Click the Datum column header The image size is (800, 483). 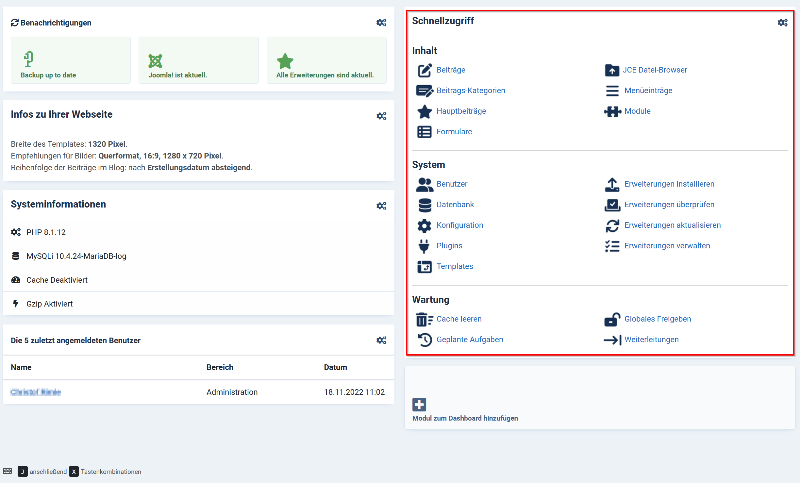[335, 367]
